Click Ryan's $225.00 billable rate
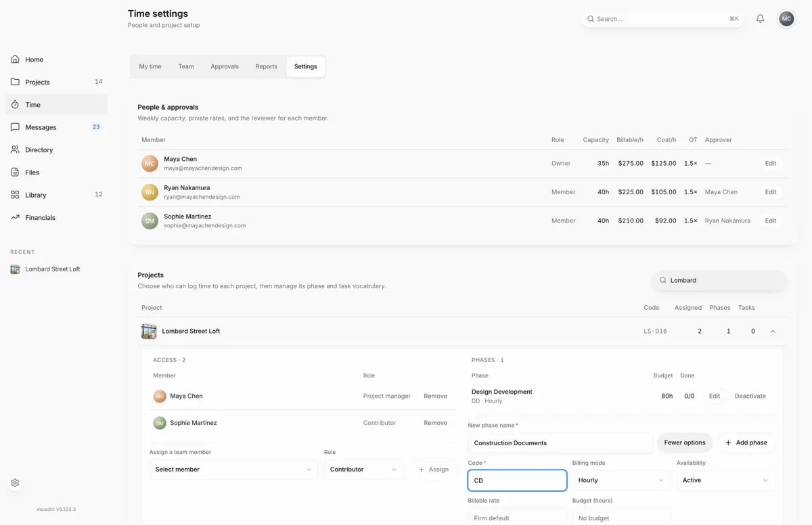The image size is (812, 525). point(631,192)
